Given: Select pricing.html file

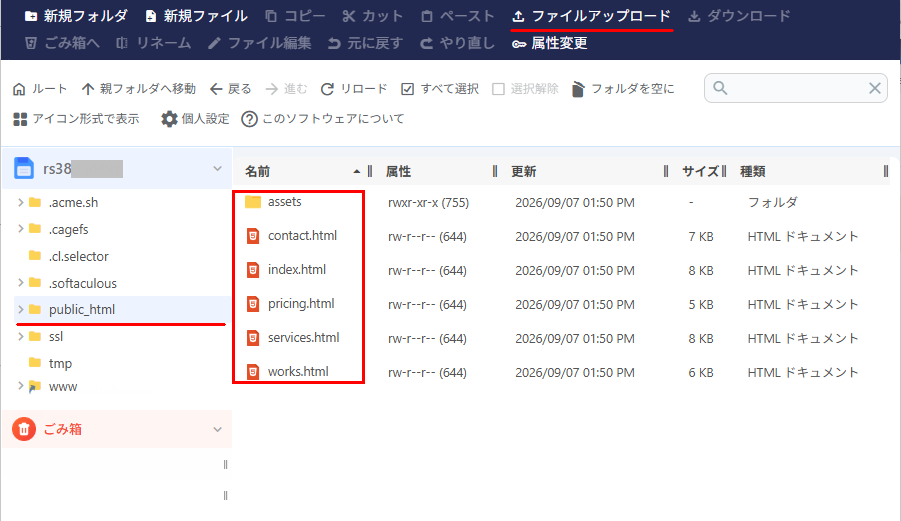Looking at the screenshot, I should (x=301, y=304).
